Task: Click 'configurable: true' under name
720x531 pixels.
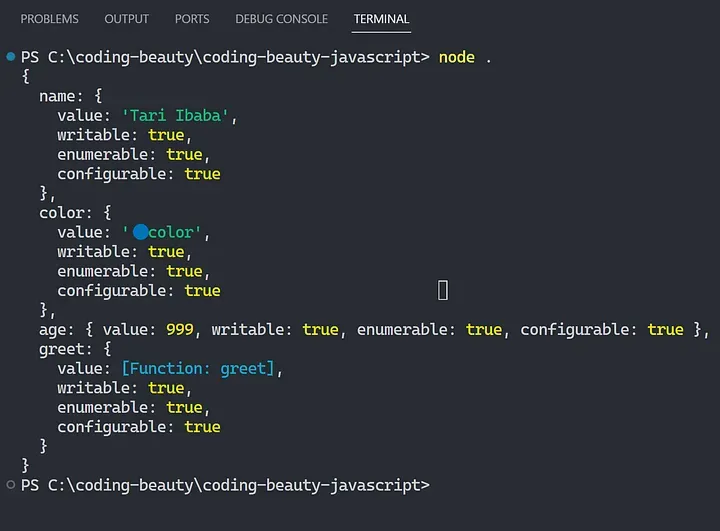Action: [139, 174]
